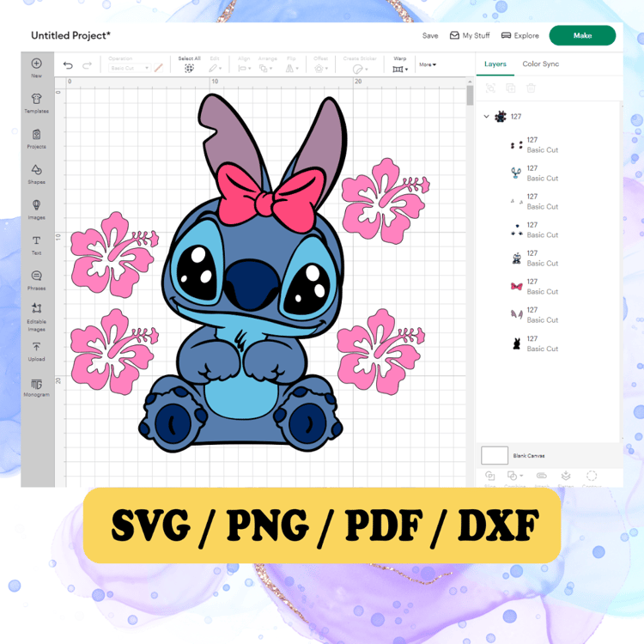Click the Slice icon
This screenshot has height=644, width=644.
coord(490,477)
